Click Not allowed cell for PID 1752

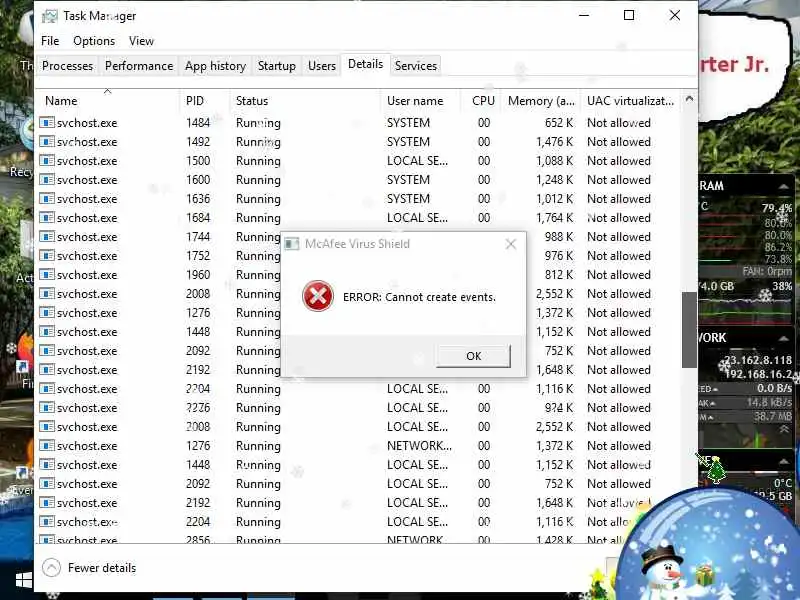619,256
